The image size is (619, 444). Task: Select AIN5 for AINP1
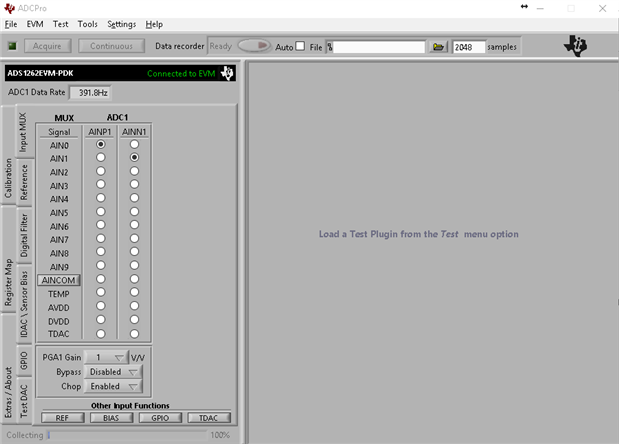tap(101, 212)
